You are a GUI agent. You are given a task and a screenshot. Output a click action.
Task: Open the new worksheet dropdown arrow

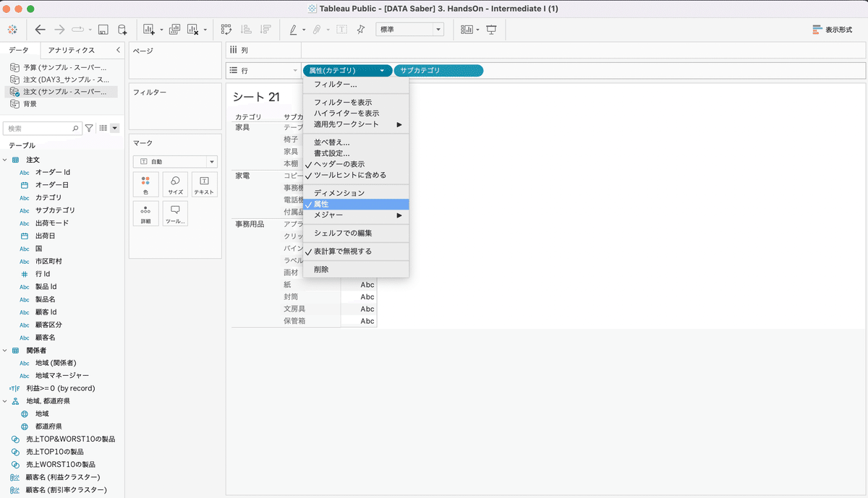coord(161,30)
